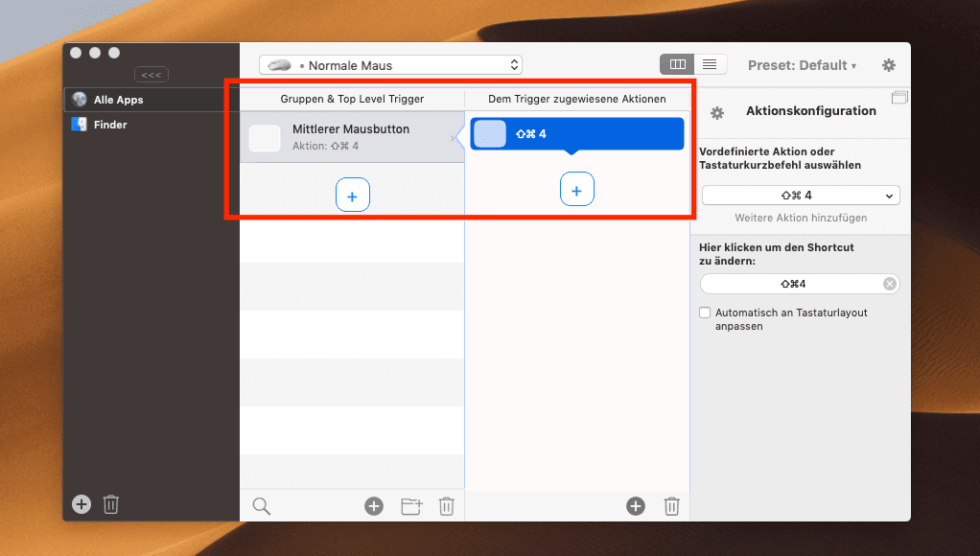The width and height of the screenshot is (980, 556).
Task: Select the assigned ⇧⌘4 action row
Action: click(577, 133)
